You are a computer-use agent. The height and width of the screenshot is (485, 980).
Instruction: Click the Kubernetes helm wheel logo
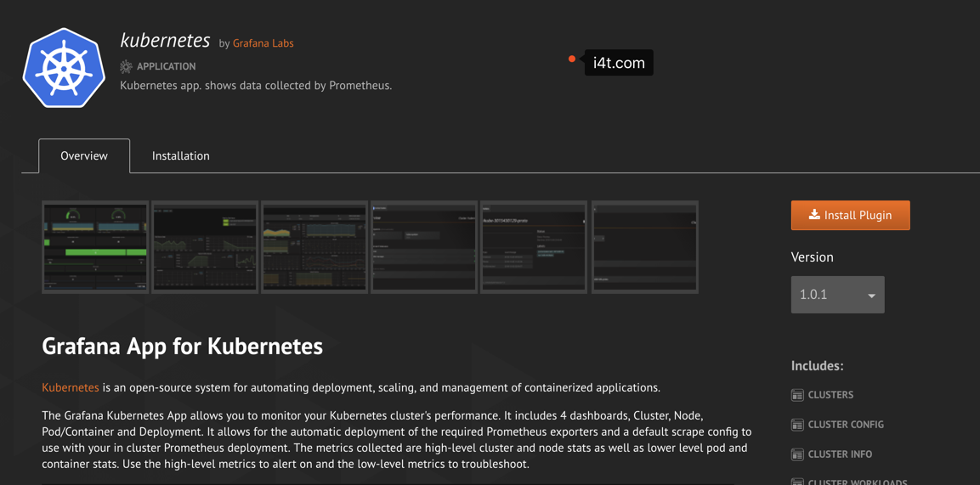click(x=64, y=68)
